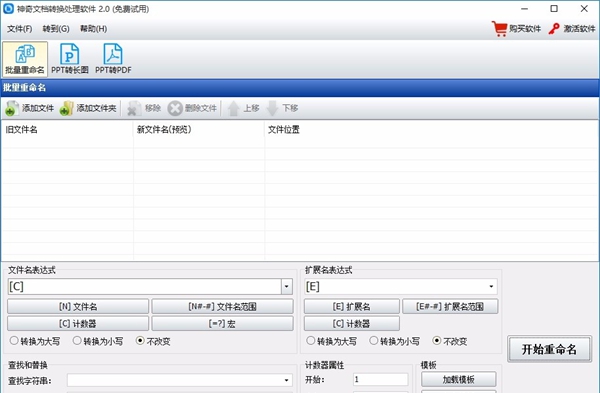The width and height of the screenshot is (600, 393).
Task: Click the [E] 扩展名 button
Action: pos(352,307)
